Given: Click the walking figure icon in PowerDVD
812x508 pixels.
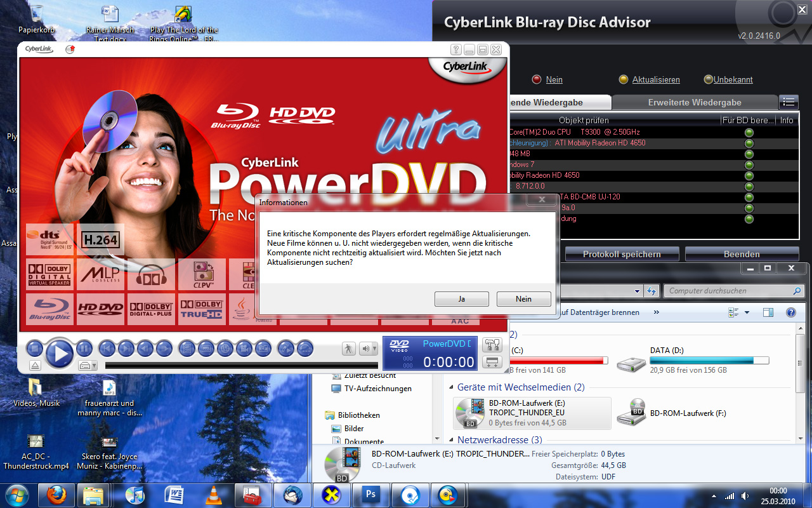Looking at the screenshot, I should click(x=349, y=349).
